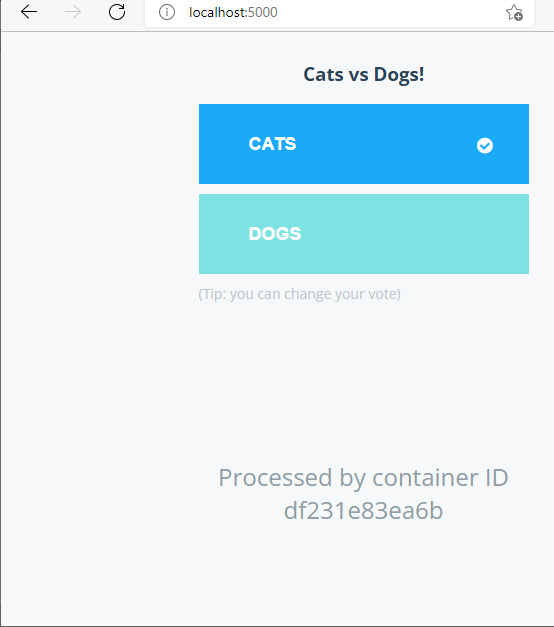Go back using the browser back arrow
554x627 pixels.
click(29, 12)
